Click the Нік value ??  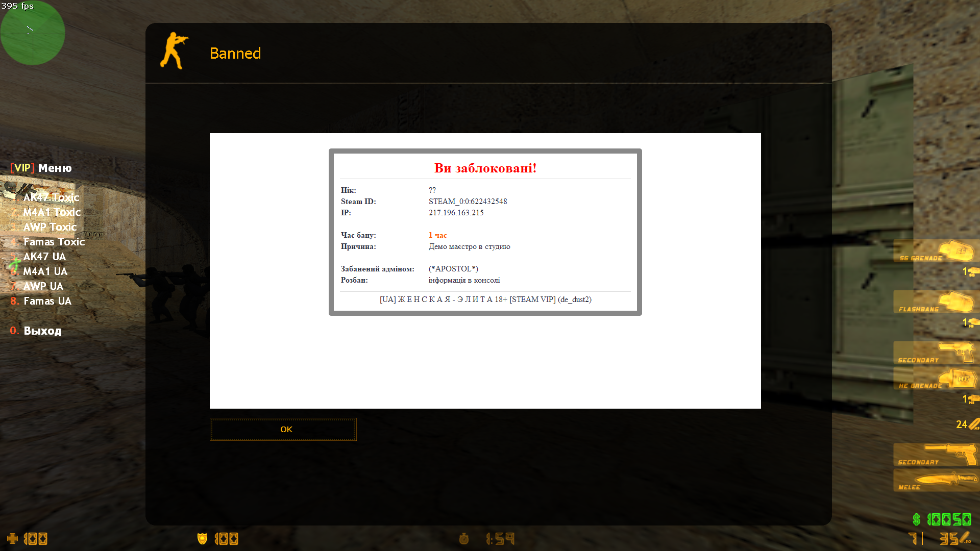click(432, 190)
